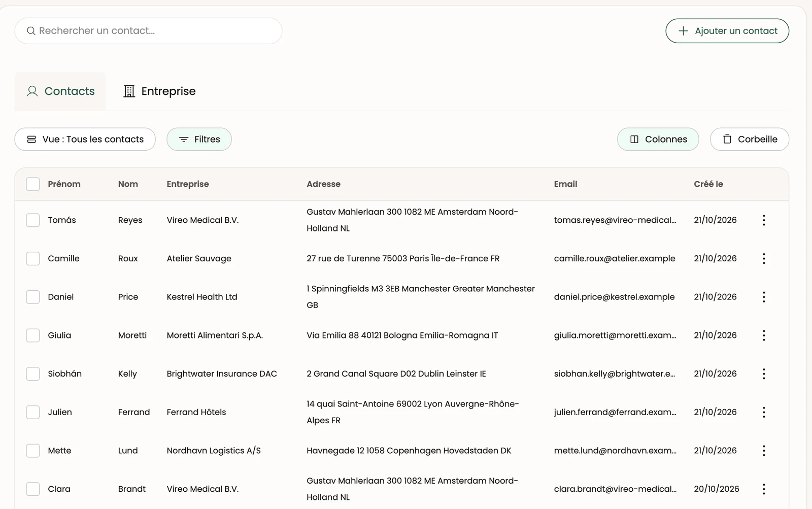Check the Camille Roux row checkbox
Image resolution: width=812 pixels, height=509 pixels.
[33, 258]
